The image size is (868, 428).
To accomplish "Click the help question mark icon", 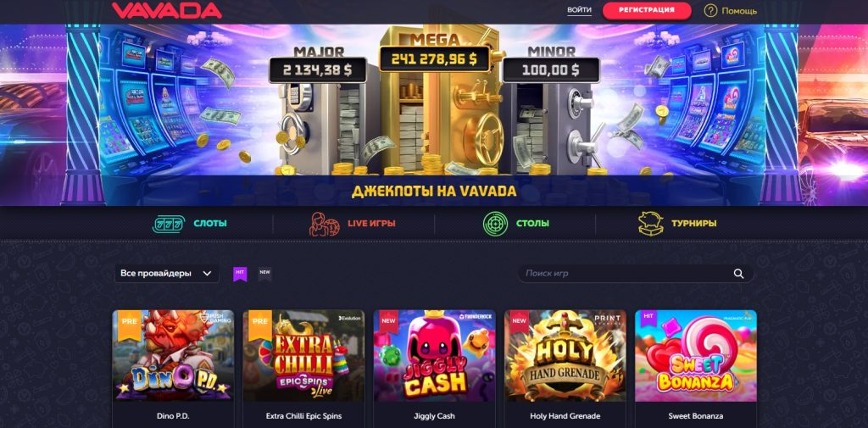I will (x=710, y=10).
